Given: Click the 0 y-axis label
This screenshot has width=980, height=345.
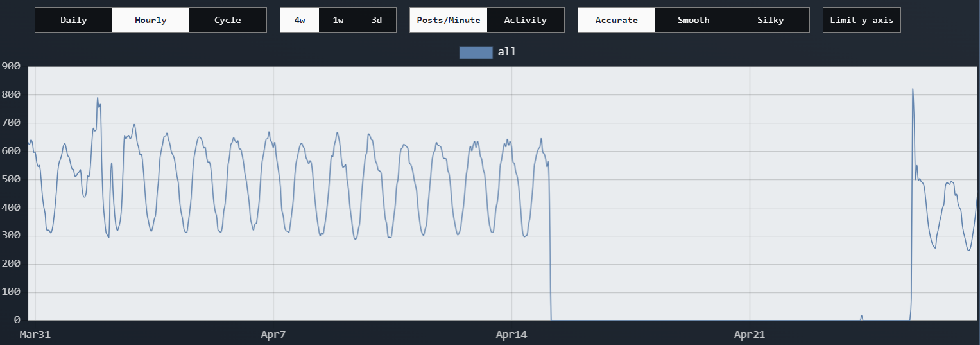Looking at the screenshot, I should point(17,320).
